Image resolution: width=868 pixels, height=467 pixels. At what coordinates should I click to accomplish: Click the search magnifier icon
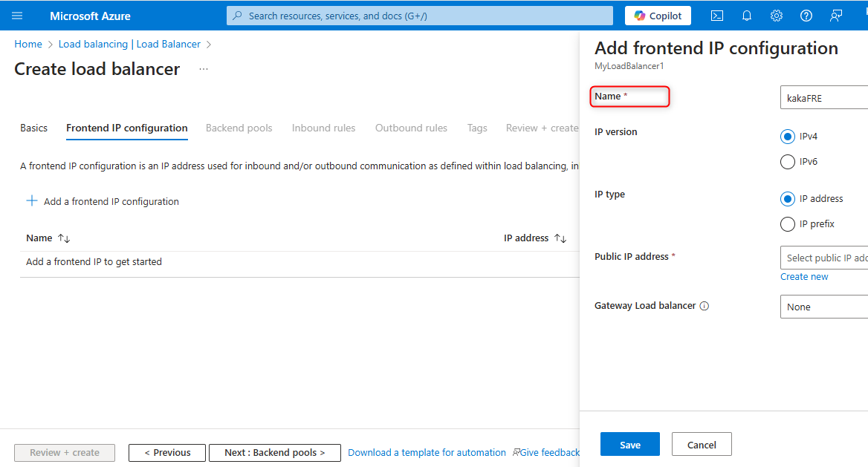click(x=238, y=16)
